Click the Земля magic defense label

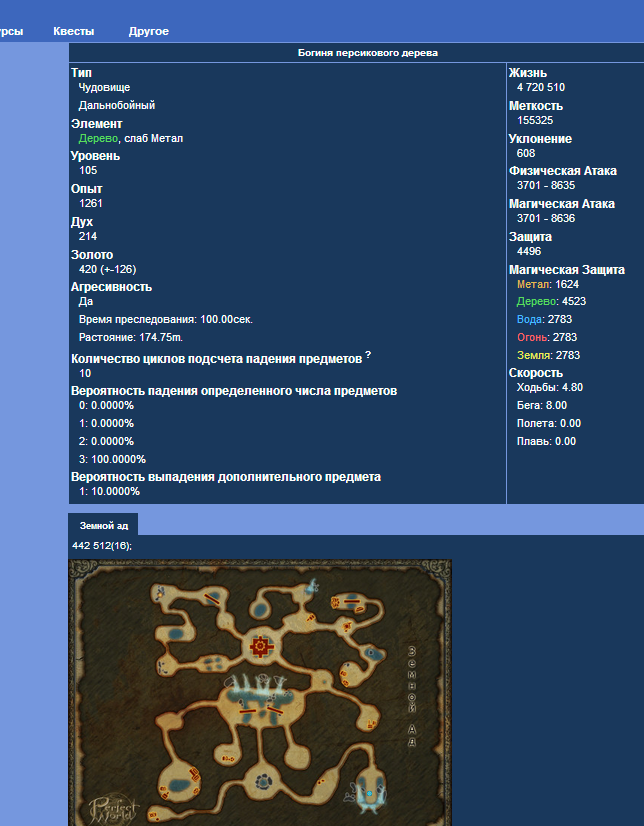[533, 355]
